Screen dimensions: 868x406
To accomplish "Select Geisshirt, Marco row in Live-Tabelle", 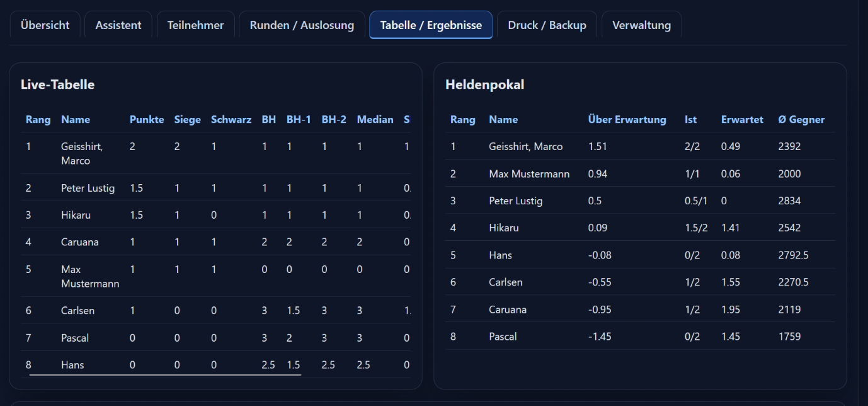I will coord(216,153).
